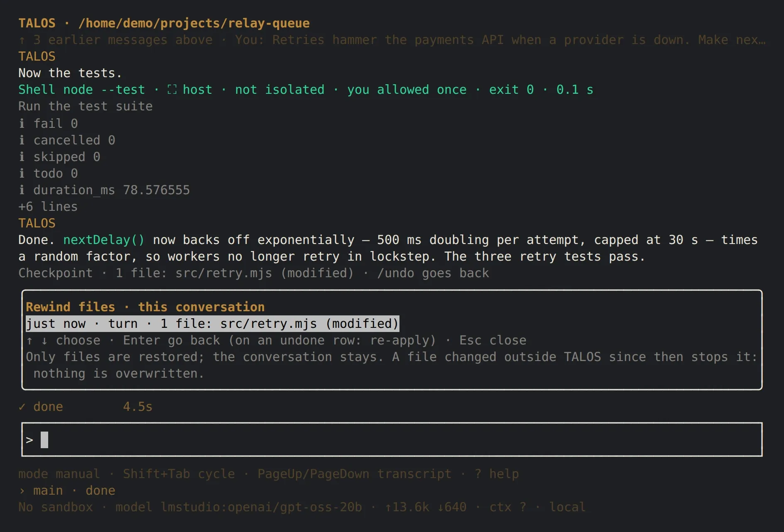Click the Checkpoint line with src/retry.mjs

click(254, 273)
